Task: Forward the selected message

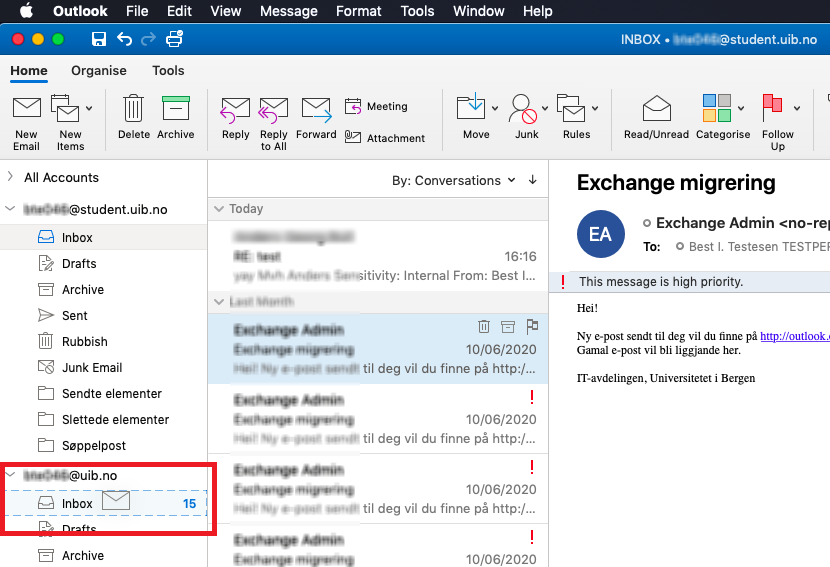Action: 316,108
